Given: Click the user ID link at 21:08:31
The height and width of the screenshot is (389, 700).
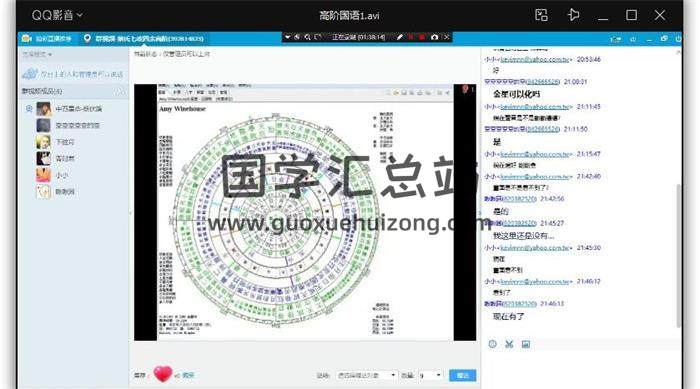Looking at the screenshot, I should 542,82.
